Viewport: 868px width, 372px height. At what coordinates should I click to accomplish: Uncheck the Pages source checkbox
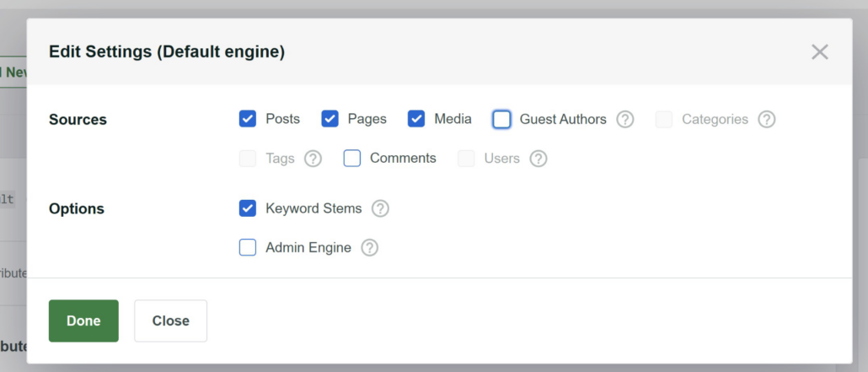(x=330, y=119)
